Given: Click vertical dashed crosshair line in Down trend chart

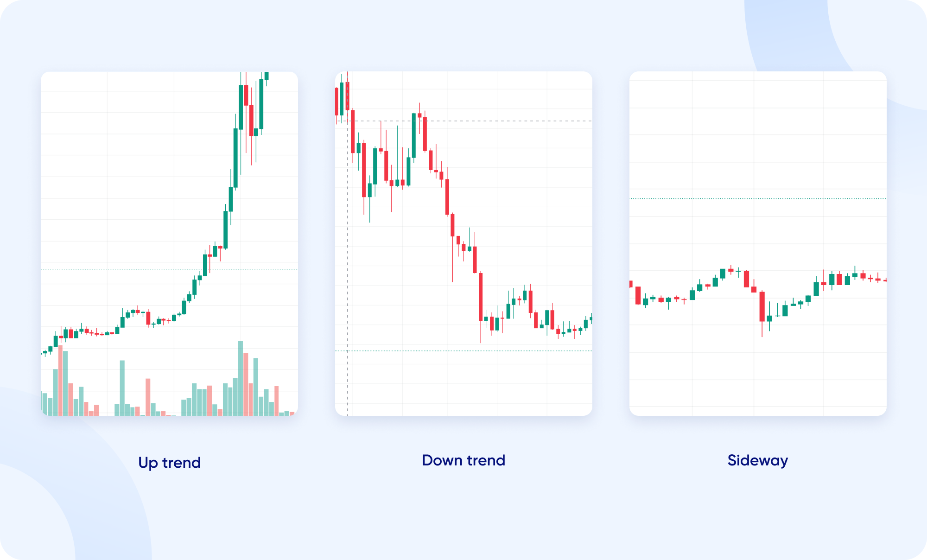Looking at the screenshot, I should pyautogui.click(x=348, y=278).
